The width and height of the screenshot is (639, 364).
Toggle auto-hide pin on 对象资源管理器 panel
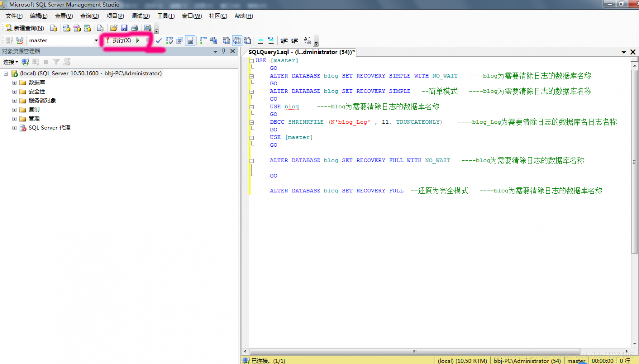[x=224, y=51]
